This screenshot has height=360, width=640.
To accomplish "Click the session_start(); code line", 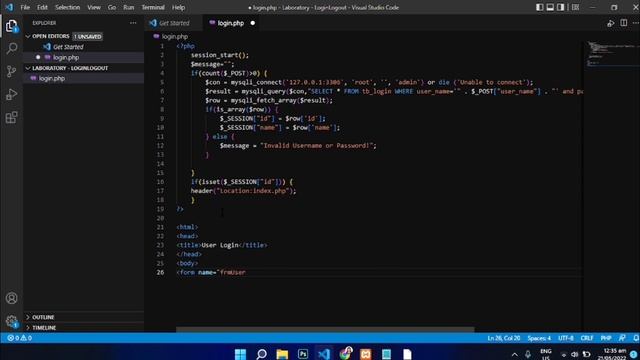I will click(x=220, y=55).
